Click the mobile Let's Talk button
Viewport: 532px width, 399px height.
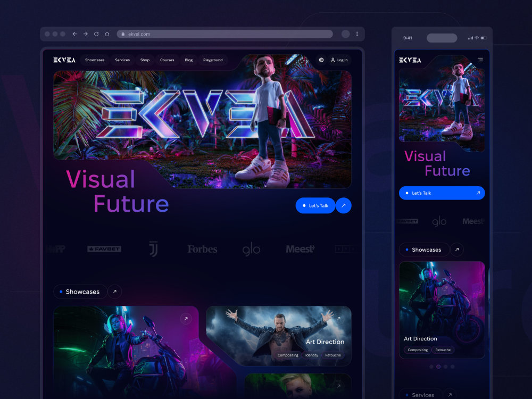[x=442, y=193]
